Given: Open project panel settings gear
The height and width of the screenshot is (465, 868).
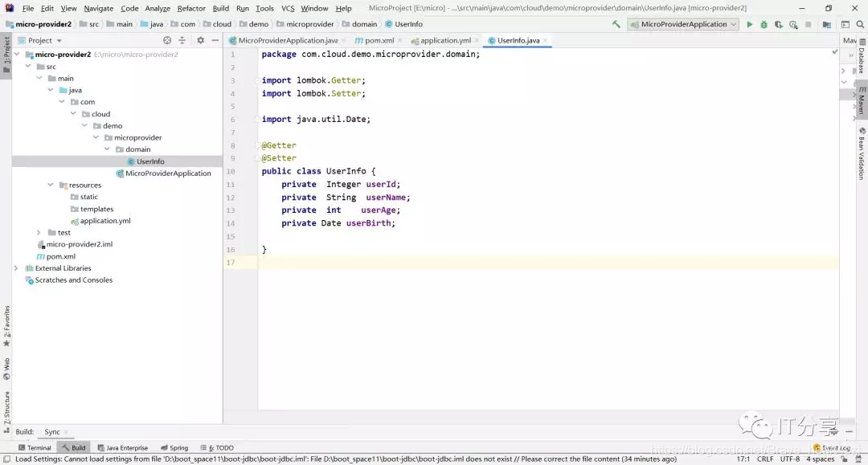Looking at the screenshot, I should [x=200, y=40].
